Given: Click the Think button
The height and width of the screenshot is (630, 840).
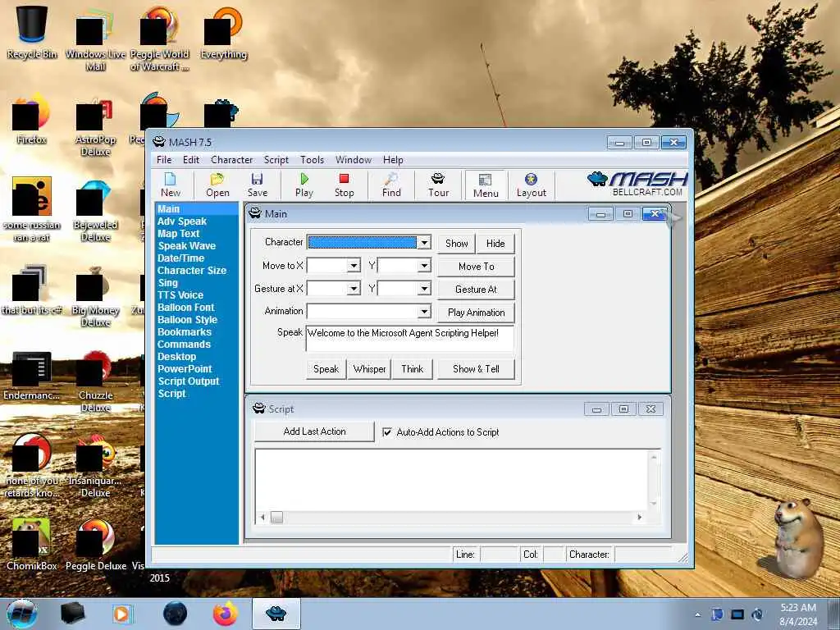Looking at the screenshot, I should pos(412,369).
